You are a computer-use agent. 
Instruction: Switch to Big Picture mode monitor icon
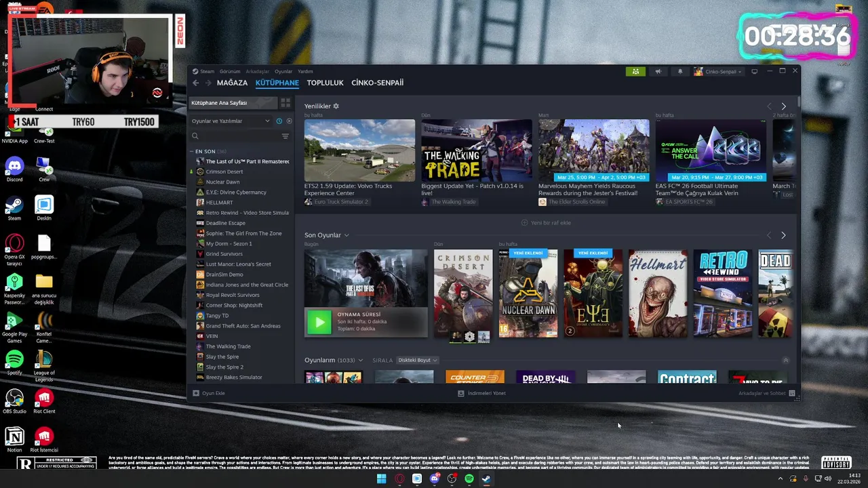[754, 71]
